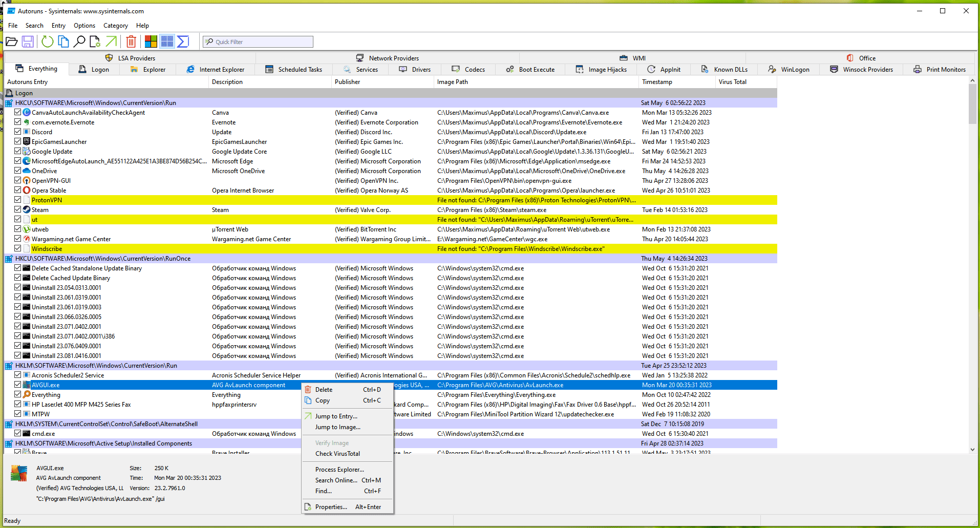Sort by the Publisher column header
Viewport: 980px width, 528px height.
383,82
